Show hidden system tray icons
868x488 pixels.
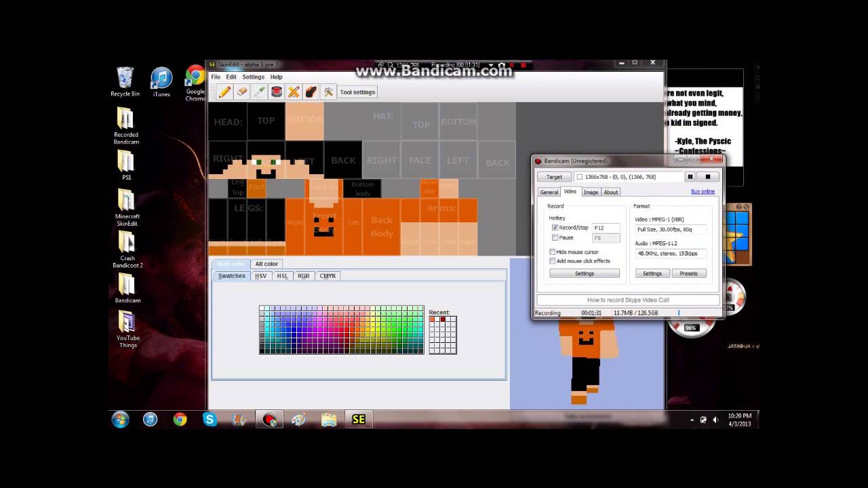692,420
